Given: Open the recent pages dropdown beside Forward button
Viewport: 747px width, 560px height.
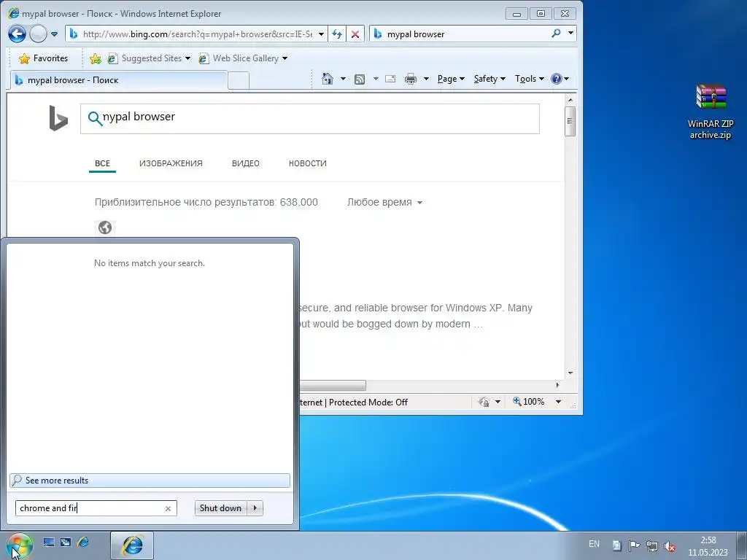Looking at the screenshot, I should click(54, 34).
